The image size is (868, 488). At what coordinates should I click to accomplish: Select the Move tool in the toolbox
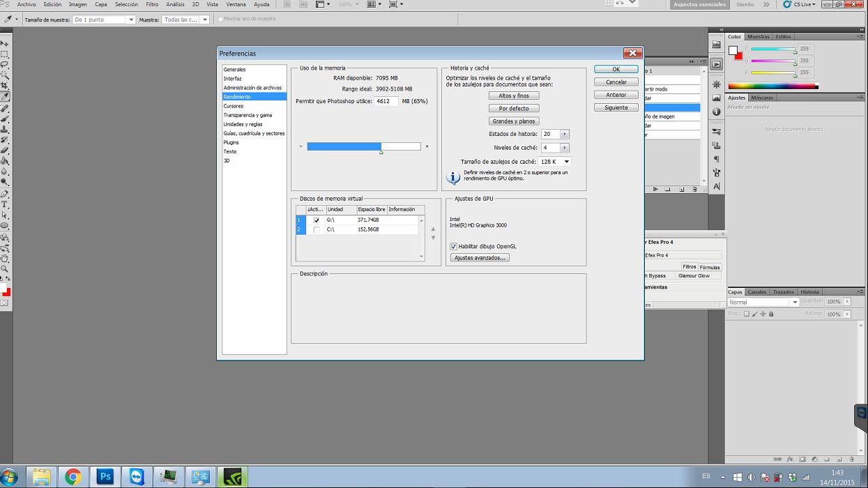click(4, 43)
